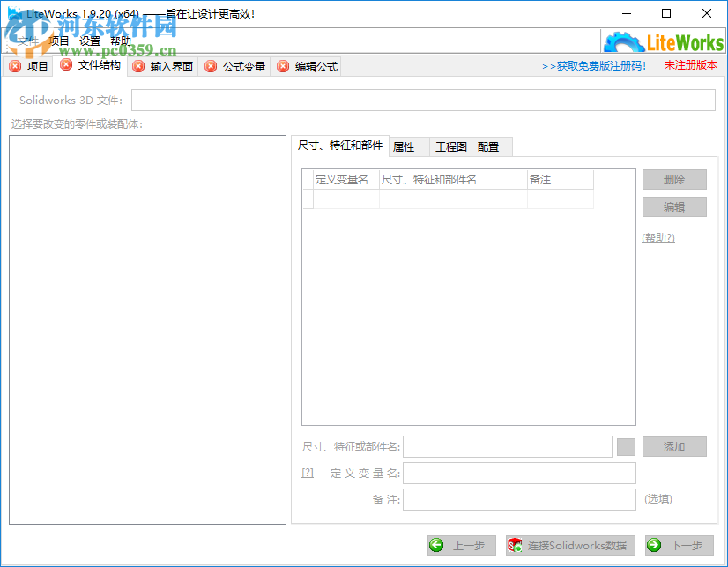
Task: Click the green forward arrow on 下一步
Action: [655, 545]
